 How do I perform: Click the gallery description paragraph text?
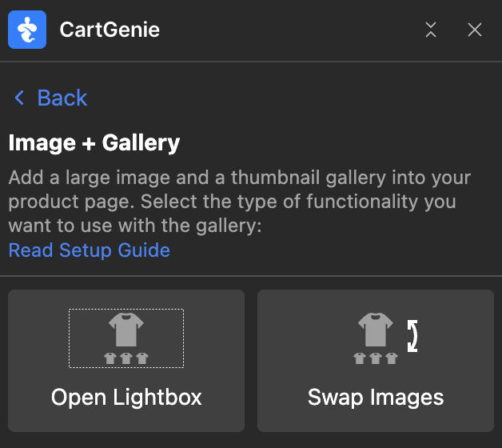pyautogui.click(x=240, y=202)
